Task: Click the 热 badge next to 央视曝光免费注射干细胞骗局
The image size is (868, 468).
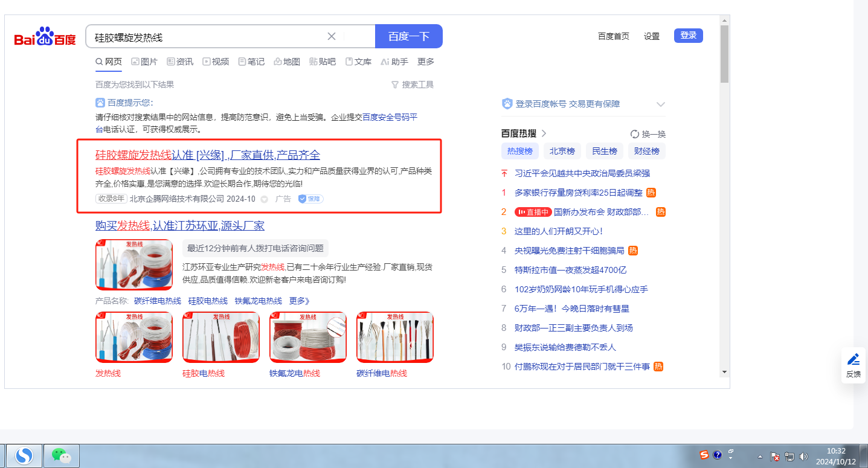Action: click(x=633, y=251)
